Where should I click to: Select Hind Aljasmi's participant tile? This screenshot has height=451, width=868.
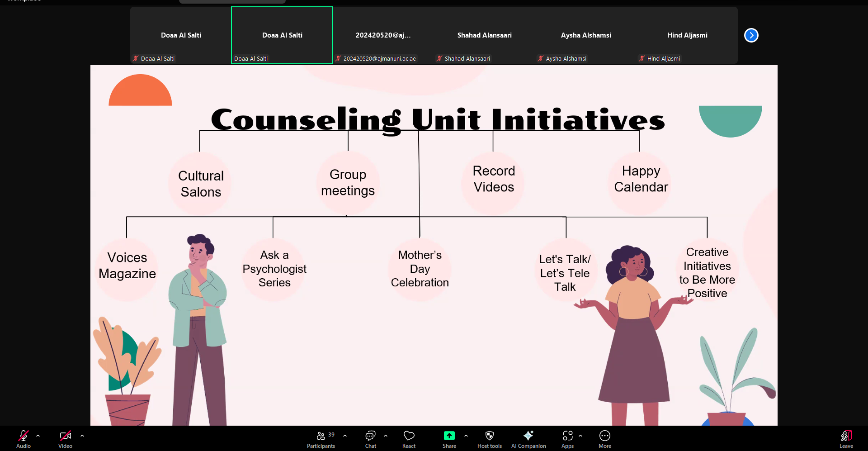point(687,35)
